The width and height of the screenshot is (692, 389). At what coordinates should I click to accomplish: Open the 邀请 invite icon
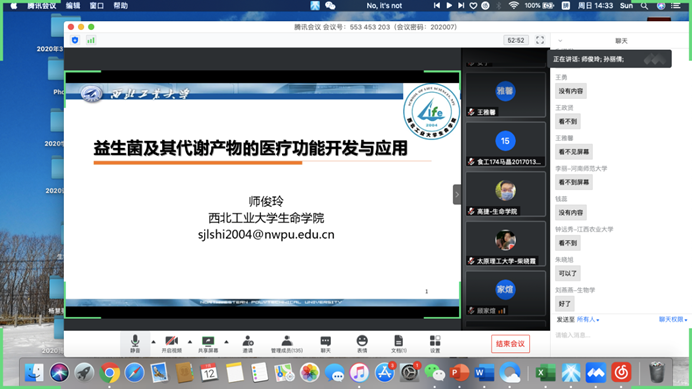(x=248, y=344)
